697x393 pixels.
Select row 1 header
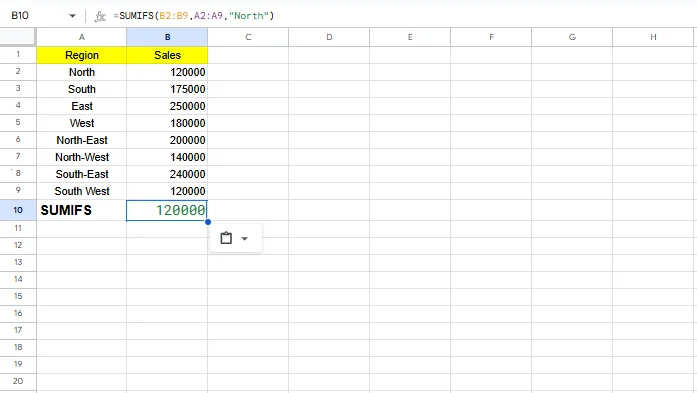coord(18,55)
